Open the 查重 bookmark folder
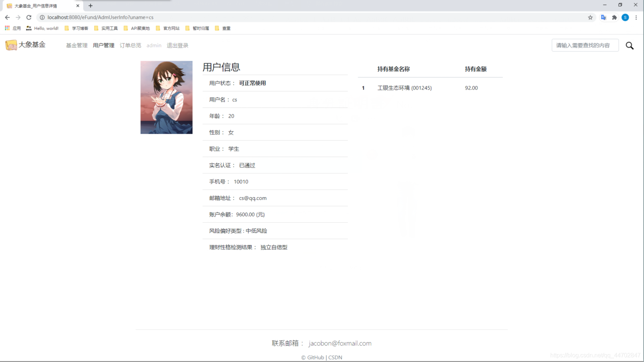Screen dimensions: 644x362 click(x=223, y=28)
